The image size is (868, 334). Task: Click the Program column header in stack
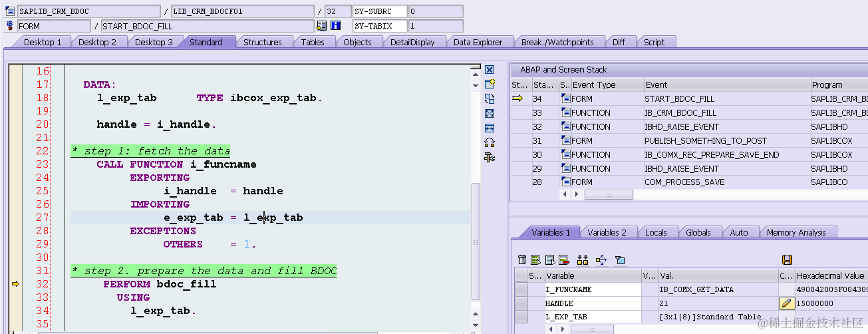pos(839,85)
